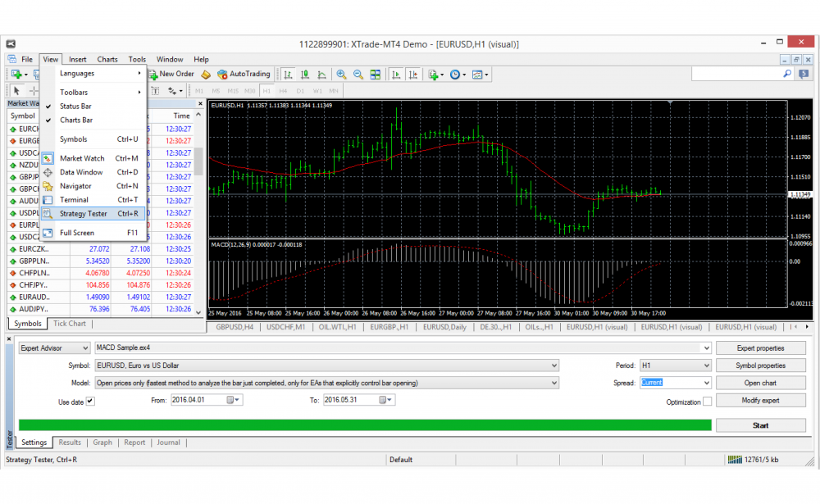Open the New Order dialog icon
The height and width of the screenshot is (504, 820).
click(171, 74)
